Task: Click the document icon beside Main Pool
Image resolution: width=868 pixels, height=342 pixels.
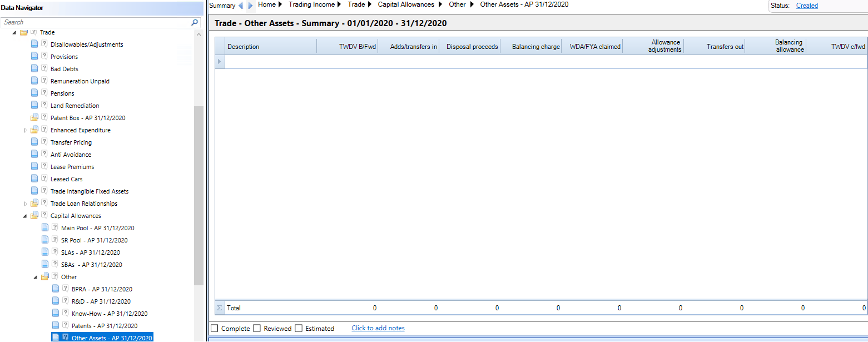Action: [45, 228]
